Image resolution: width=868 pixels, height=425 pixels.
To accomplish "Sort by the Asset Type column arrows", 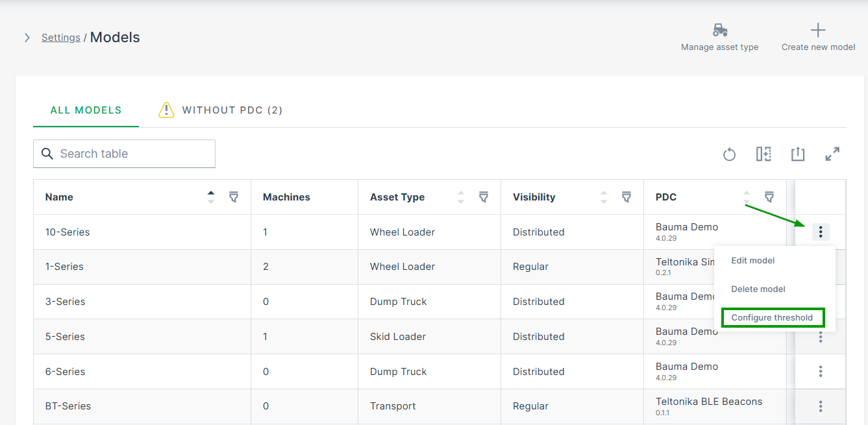I will pos(461,197).
